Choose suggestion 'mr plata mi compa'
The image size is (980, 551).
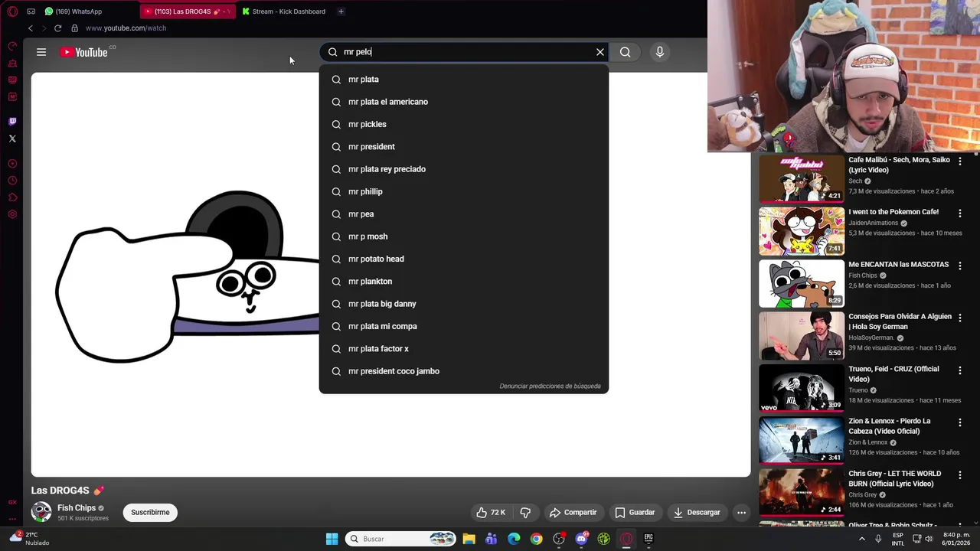coord(464,326)
